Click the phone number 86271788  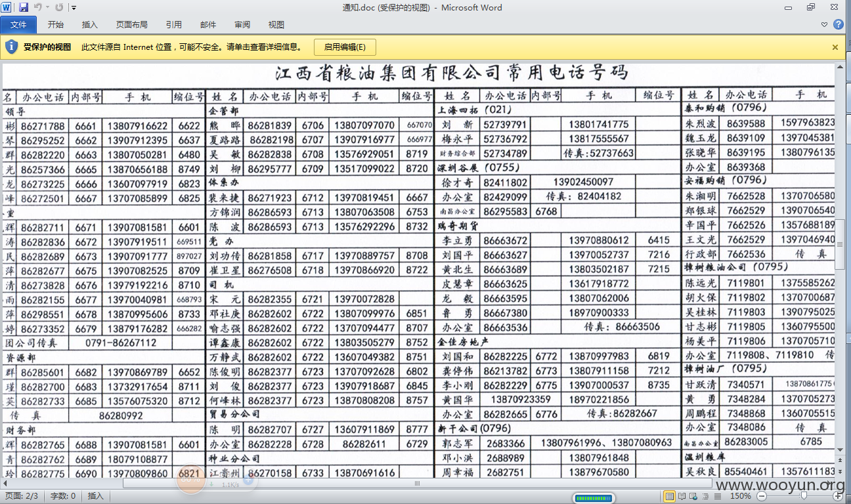tap(43, 126)
